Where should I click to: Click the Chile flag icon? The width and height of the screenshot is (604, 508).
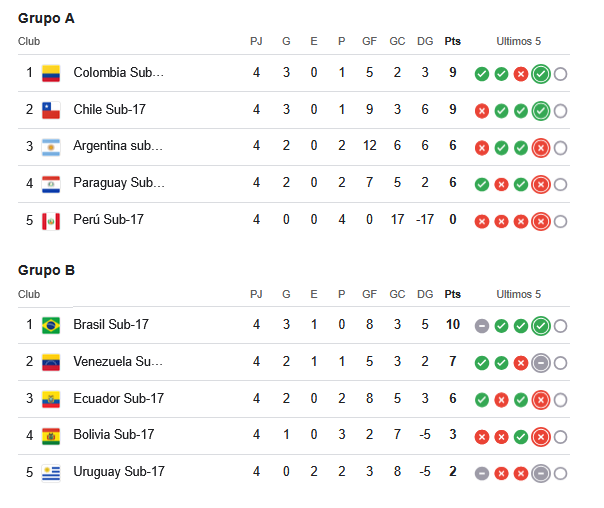point(51,110)
